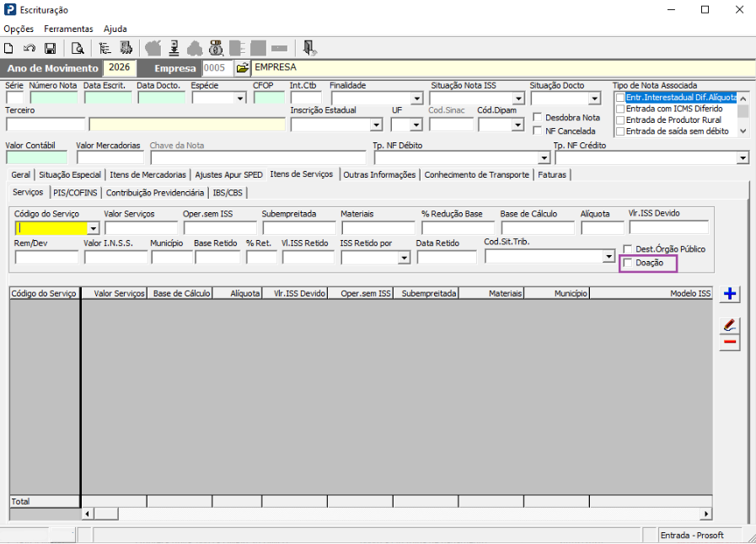This screenshot has height=544, width=756.
Task: Click the Valor Contábil field
Action: click(x=36, y=157)
